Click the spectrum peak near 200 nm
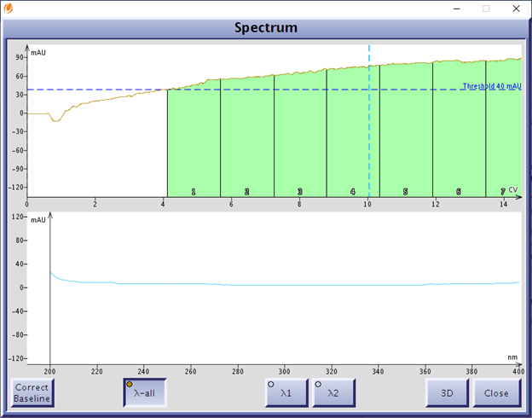The height and width of the screenshot is (418, 532). click(51, 275)
